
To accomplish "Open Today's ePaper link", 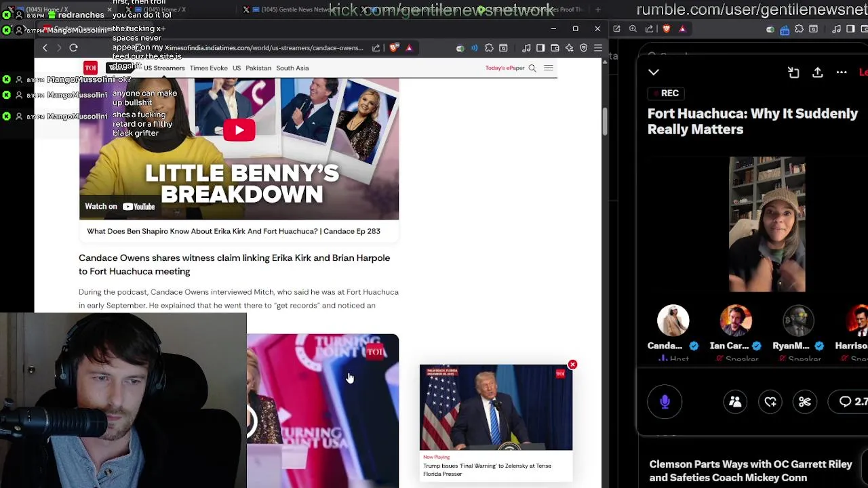I will pos(505,68).
